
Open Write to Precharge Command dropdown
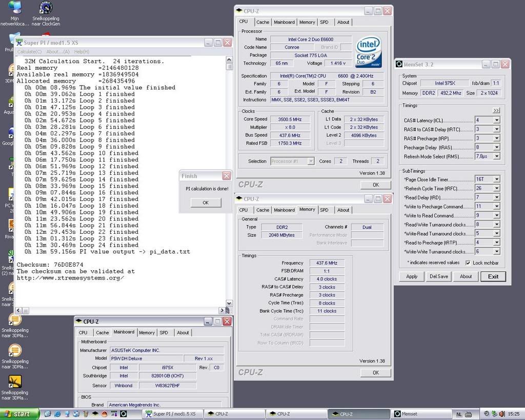coord(496,206)
